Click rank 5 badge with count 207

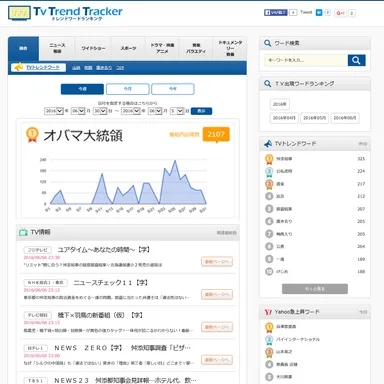pyautogui.click(x=269, y=209)
